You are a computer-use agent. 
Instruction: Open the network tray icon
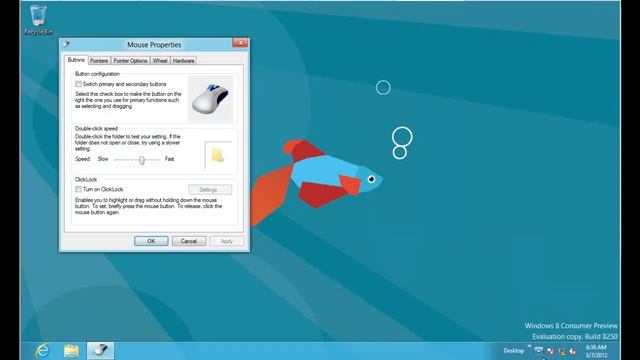pos(562,351)
